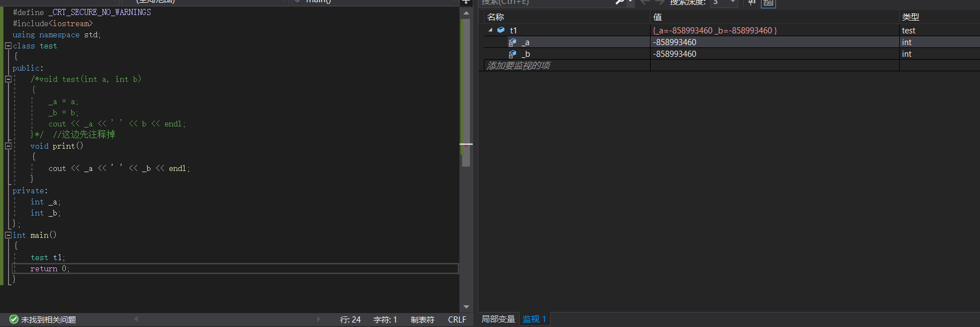
Task: Click the '#include<iostream>' line
Action: [53, 23]
